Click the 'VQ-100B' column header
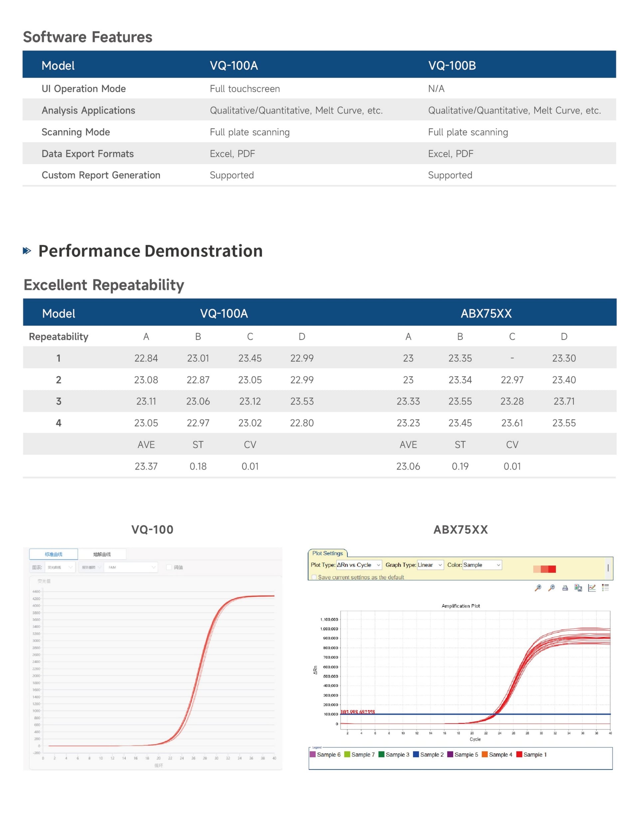639x840 pixels. pos(452,66)
